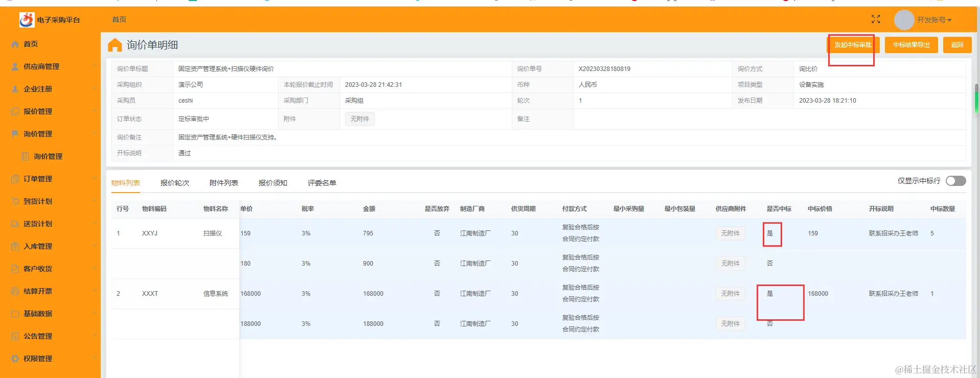Click the user avatar in header
980x378 pixels.
[x=904, y=20]
